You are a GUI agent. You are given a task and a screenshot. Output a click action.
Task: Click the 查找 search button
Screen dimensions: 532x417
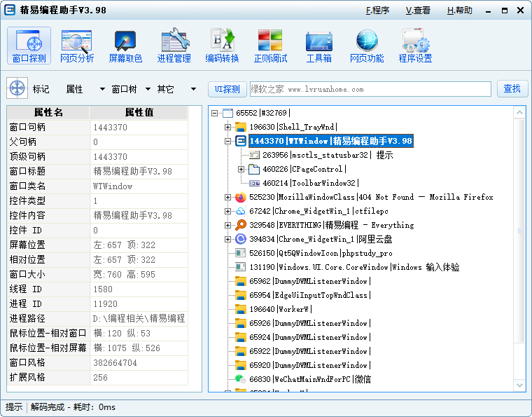tap(512, 89)
